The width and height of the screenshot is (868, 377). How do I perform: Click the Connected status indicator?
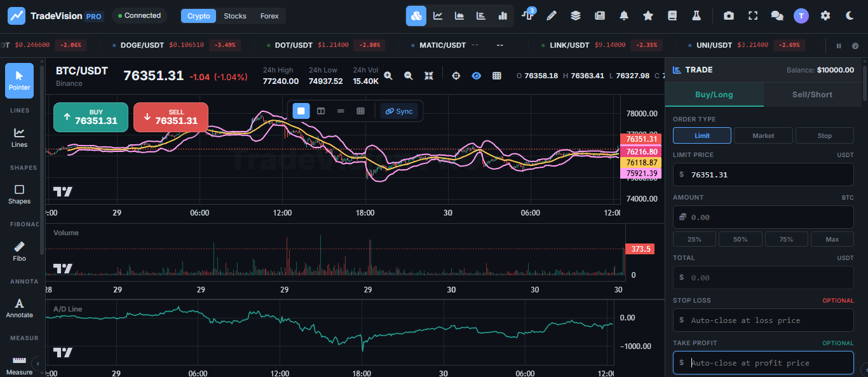tap(139, 15)
